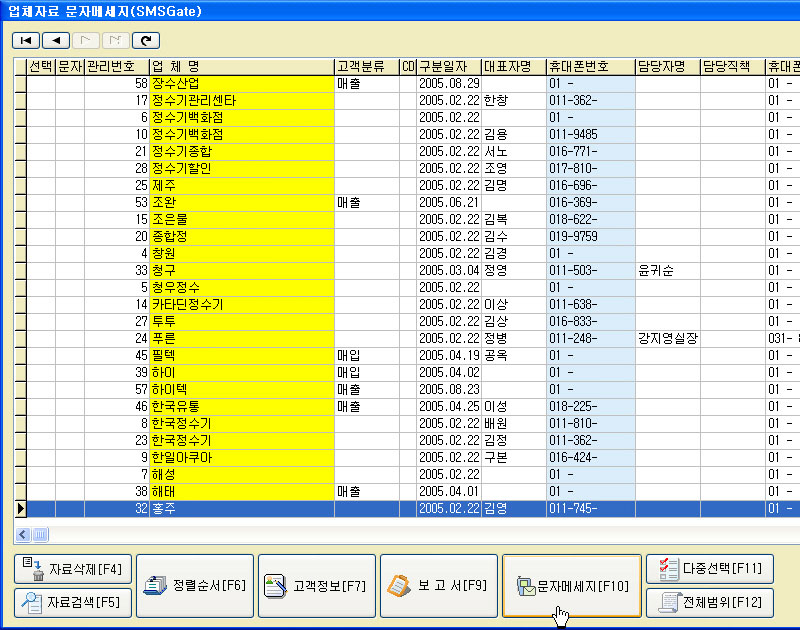
Task: Select the 정수기할인 company cell
Action: pyautogui.click(x=242, y=169)
